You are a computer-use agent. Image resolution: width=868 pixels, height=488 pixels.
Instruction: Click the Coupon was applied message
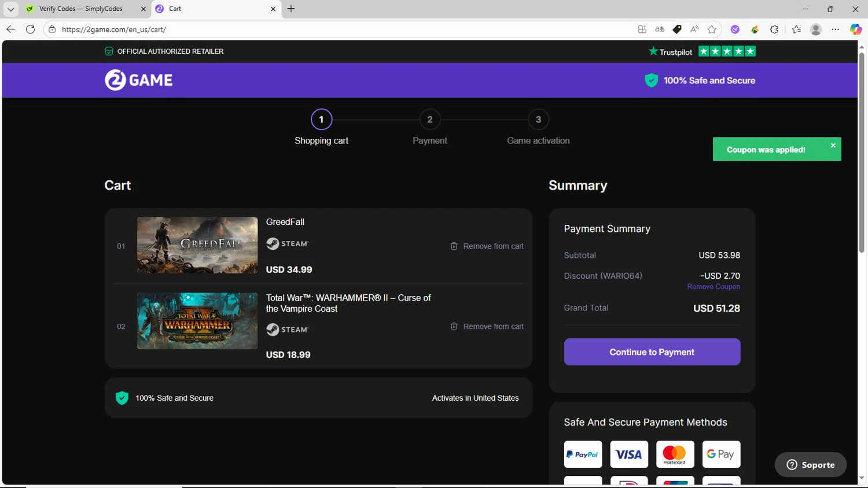point(766,150)
